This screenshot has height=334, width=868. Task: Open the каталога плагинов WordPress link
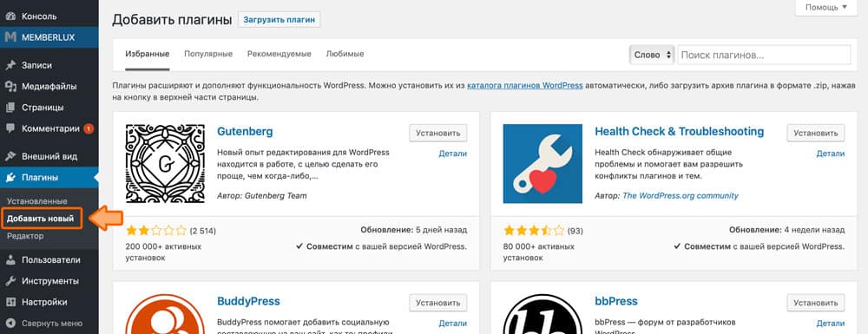coord(525,86)
